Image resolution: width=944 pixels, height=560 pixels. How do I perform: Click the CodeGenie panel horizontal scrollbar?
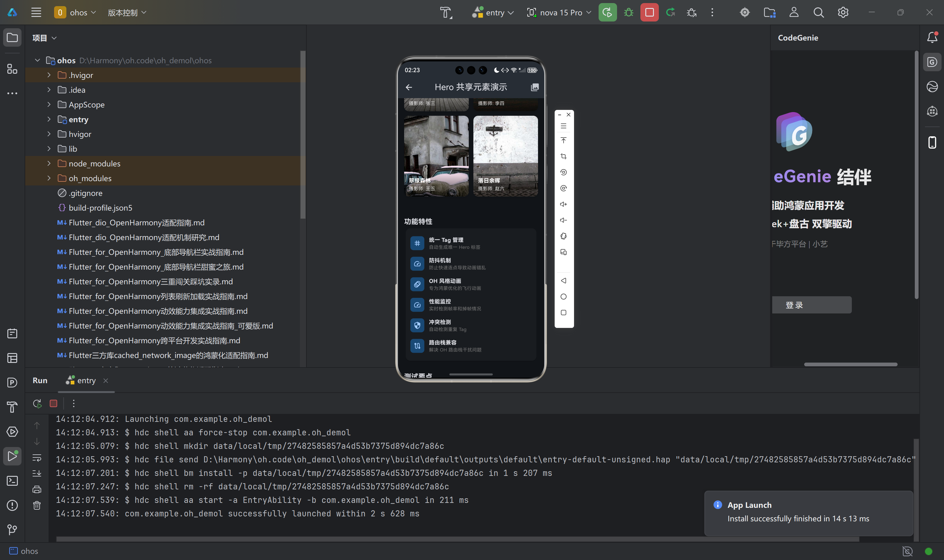[850, 364]
